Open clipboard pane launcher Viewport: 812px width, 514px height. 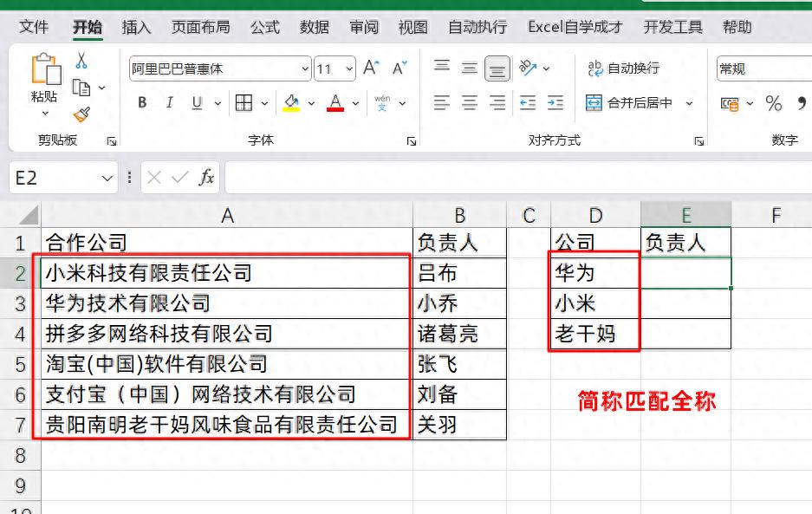[111, 141]
